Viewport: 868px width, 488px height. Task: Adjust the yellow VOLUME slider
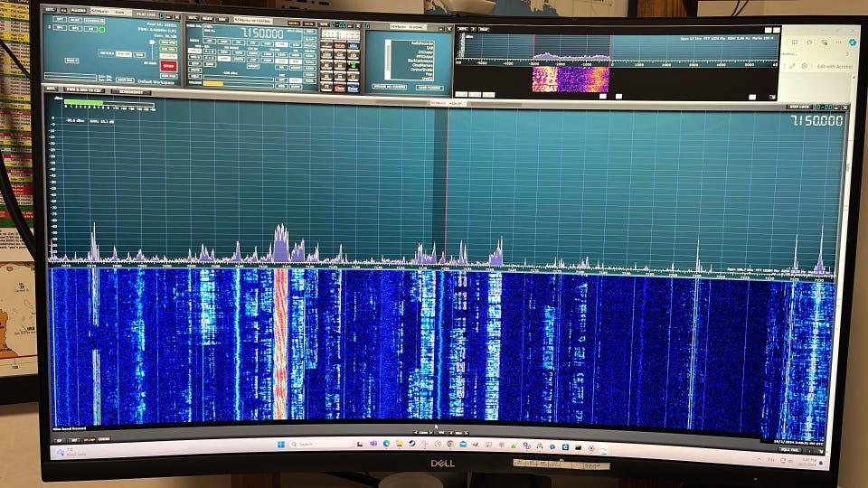coord(239,83)
